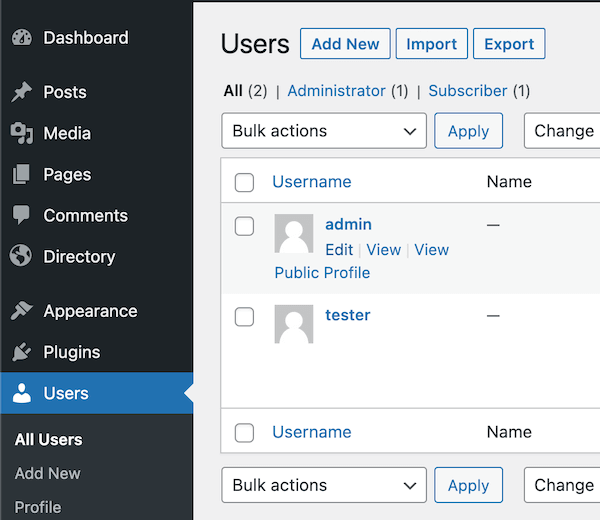Click the Dashboard gauge icon
600x520 pixels.
[21, 38]
